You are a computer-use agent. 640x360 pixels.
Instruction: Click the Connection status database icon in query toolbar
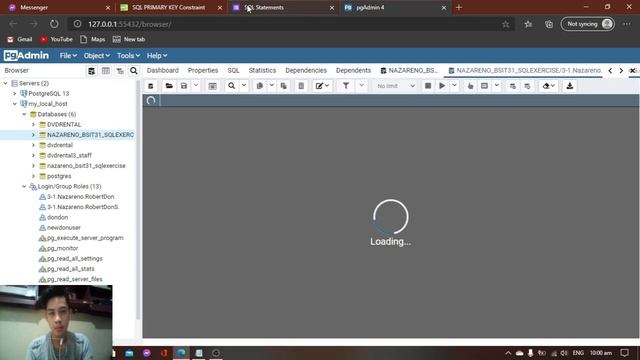151,86
